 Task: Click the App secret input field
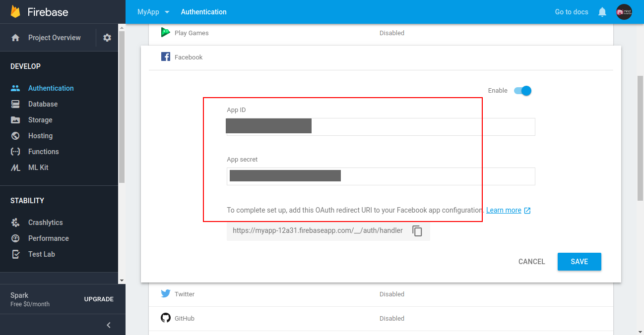click(381, 176)
